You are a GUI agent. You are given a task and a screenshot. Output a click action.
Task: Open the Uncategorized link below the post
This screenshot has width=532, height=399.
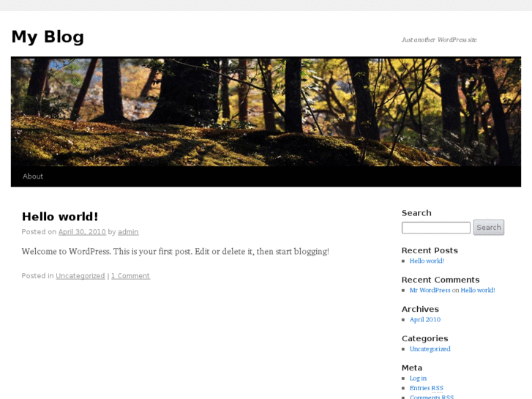(80, 276)
